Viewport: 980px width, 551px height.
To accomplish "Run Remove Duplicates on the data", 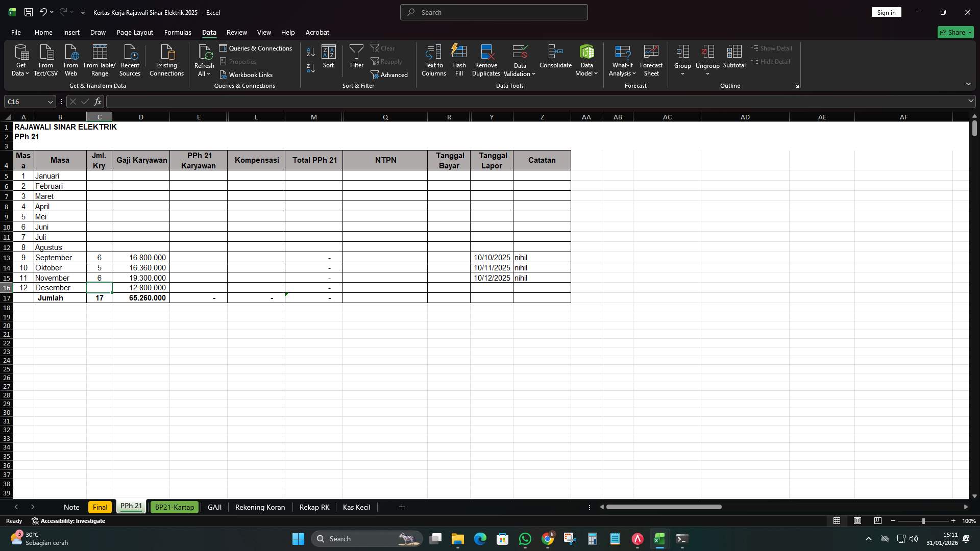I will (x=485, y=60).
